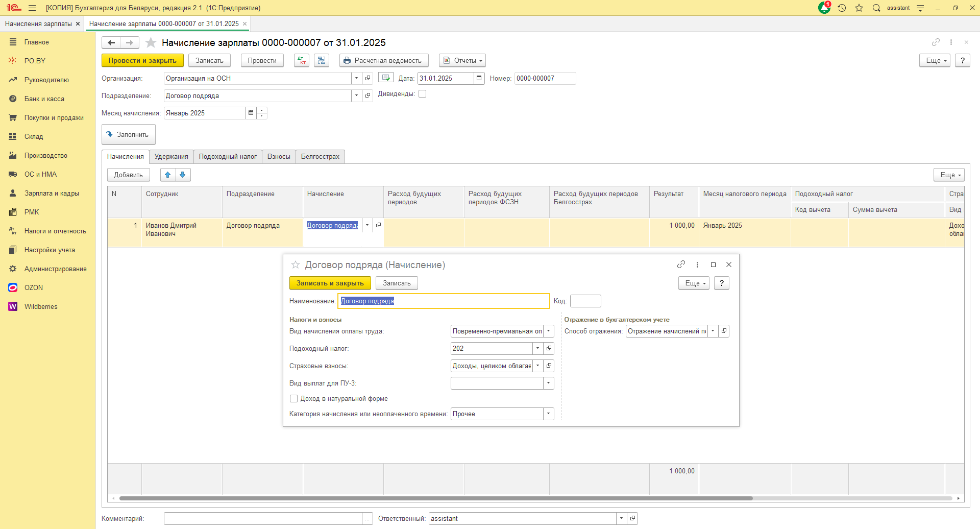Image resolution: width=980 pixels, height=529 pixels.
Task: Open the Дт/Кт postings icon
Action: (x=302, y=60)
